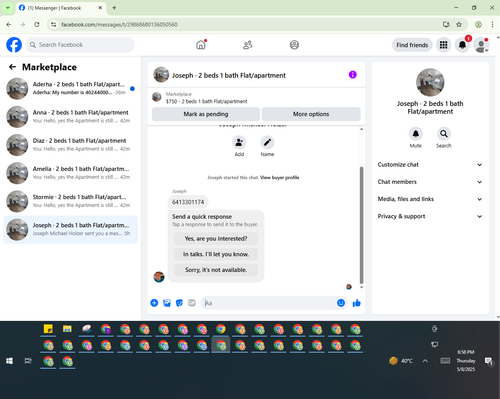Image resolution: width=500 pixels, height=399 pixels.
Task: View site information icon in address bar
Action: (x=53, y=24)
